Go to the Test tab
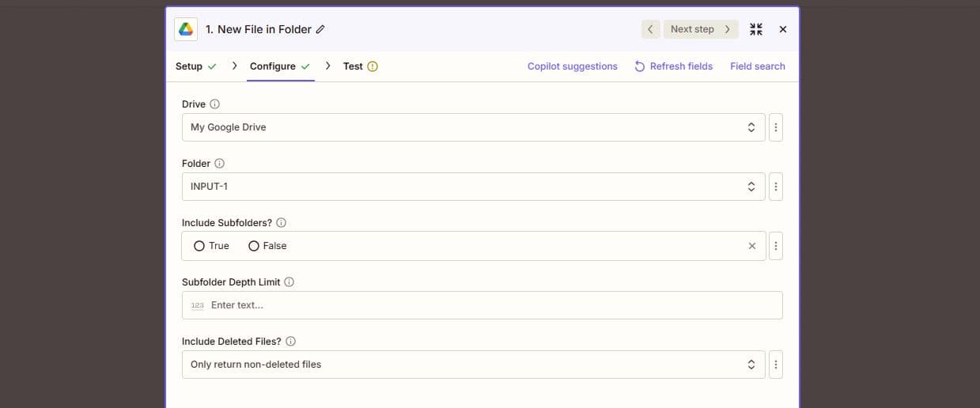Screen dimensions: 980x408 (353, 66)
